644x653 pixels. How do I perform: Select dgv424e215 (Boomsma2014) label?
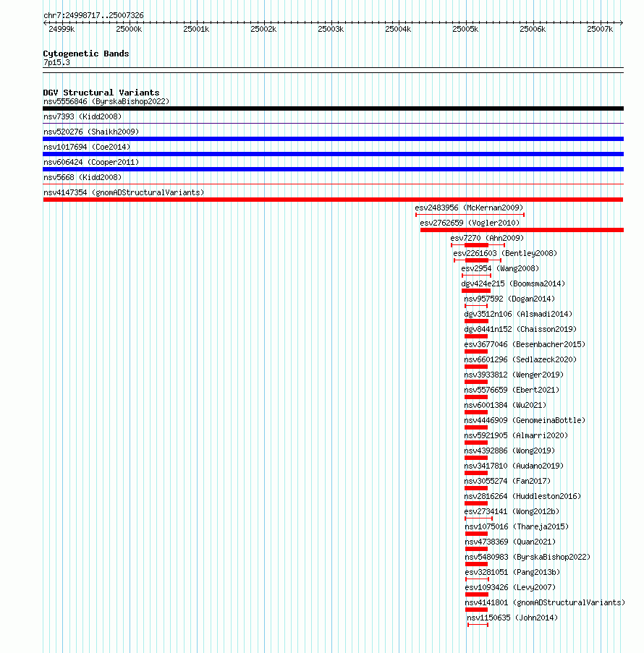[513, 283]
